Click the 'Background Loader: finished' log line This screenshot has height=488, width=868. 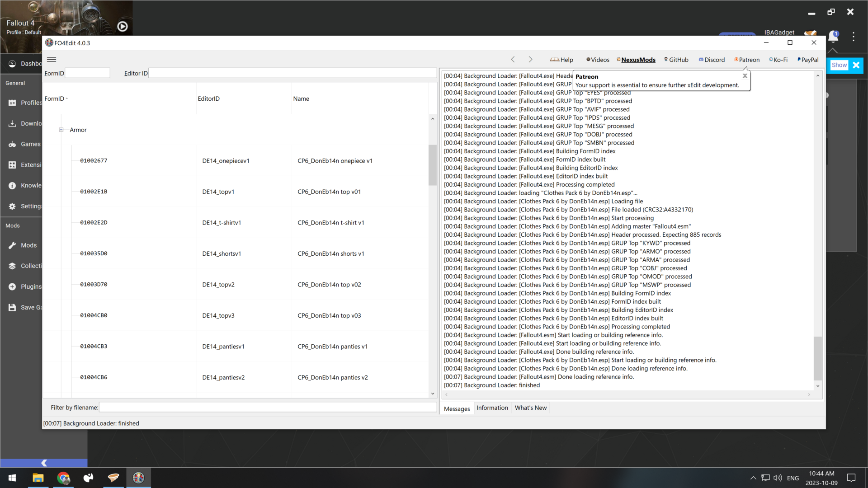pyautogui.click(x=492, y=385)
